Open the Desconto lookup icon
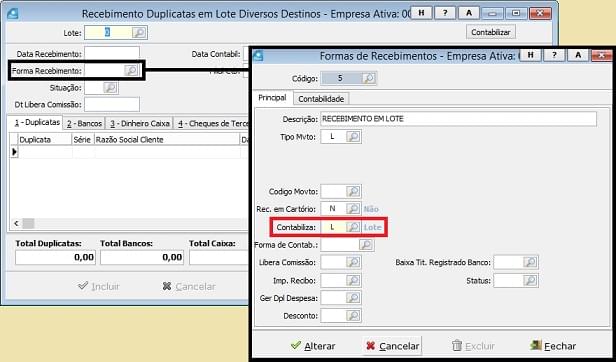The width and height of the screenshot is (616, 362). click(x=354, y=315)
